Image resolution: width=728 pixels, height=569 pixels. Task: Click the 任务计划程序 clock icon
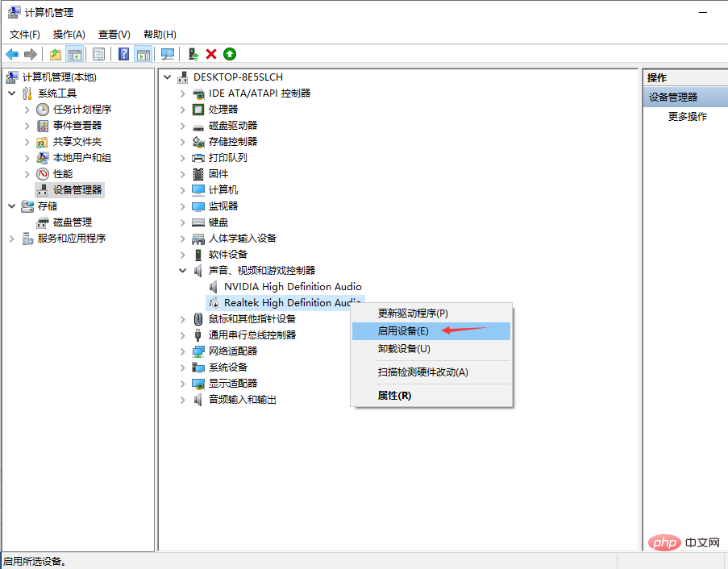(x=43, y=110)
